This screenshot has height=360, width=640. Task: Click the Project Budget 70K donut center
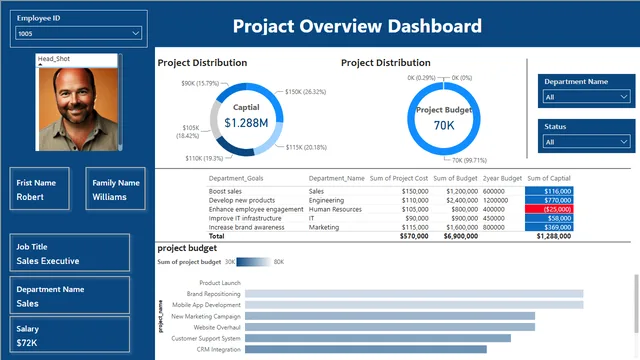(444, 119)
